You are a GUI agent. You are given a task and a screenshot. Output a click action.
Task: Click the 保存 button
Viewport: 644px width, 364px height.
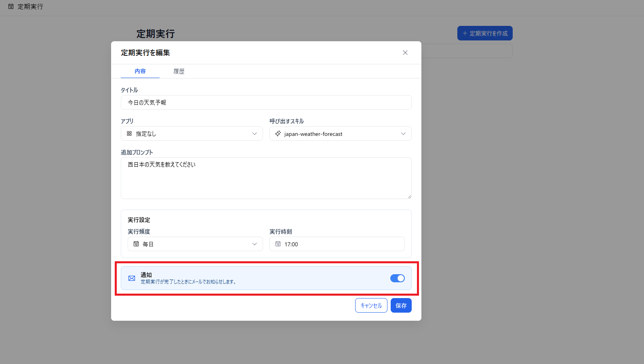tap(401, 305)
